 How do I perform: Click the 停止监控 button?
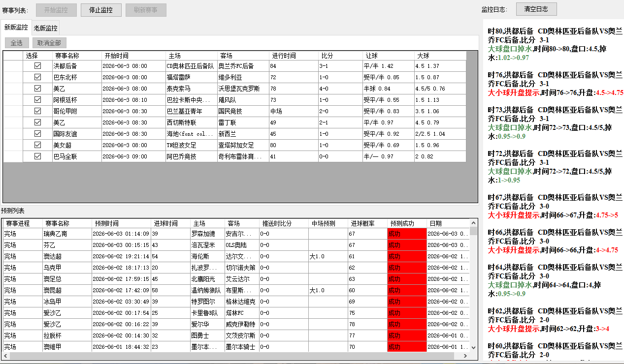tap(101, 10)
